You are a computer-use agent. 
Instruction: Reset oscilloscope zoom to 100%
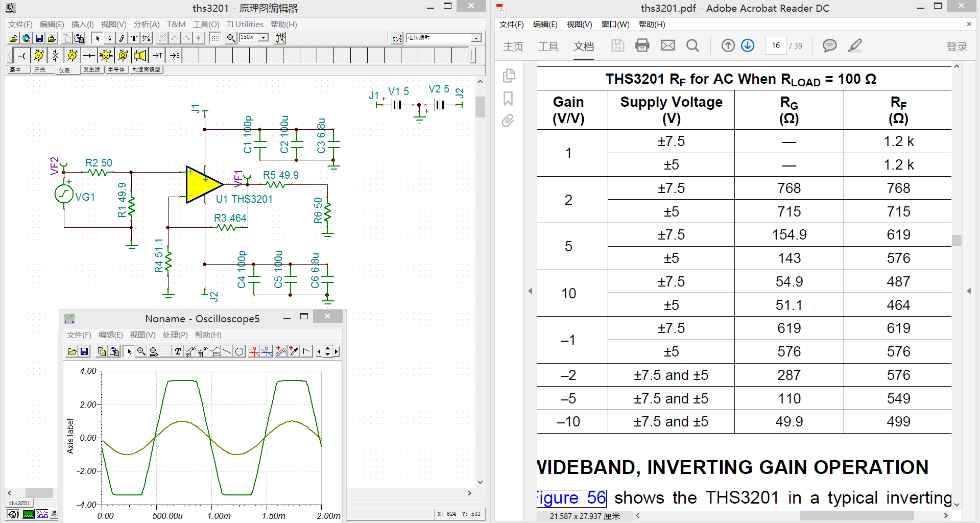(154, 351)
